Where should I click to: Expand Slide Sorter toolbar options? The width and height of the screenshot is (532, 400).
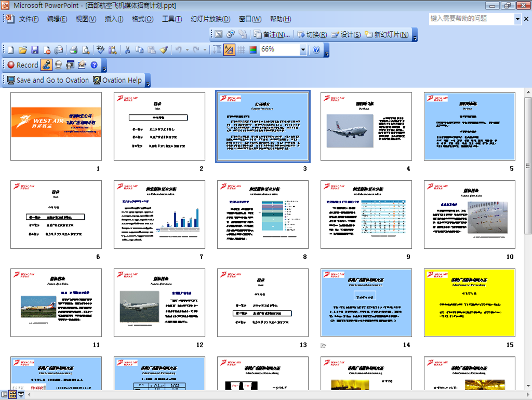(415, 35)
